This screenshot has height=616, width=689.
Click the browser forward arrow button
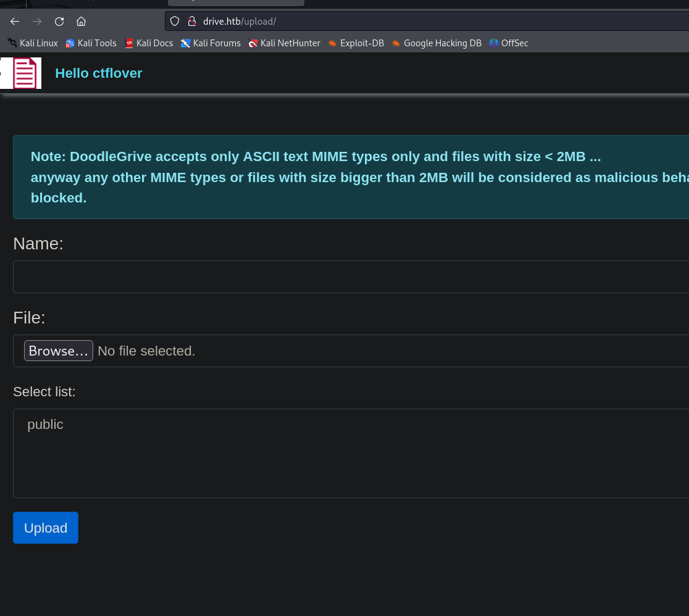pos(37,22)
